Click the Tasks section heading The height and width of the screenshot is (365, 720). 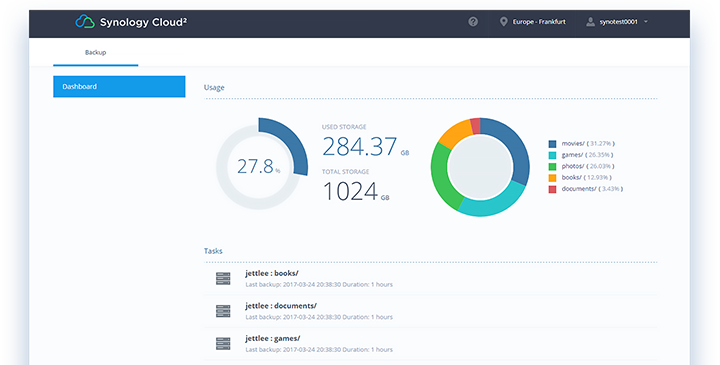[213, 251]
